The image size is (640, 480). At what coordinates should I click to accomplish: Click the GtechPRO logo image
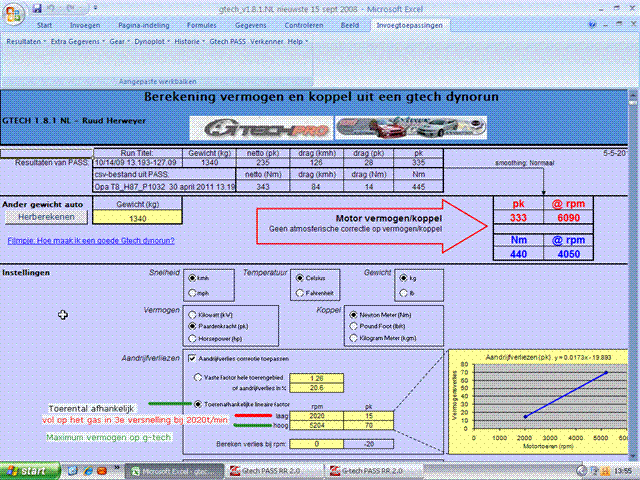tap(261, 128)
